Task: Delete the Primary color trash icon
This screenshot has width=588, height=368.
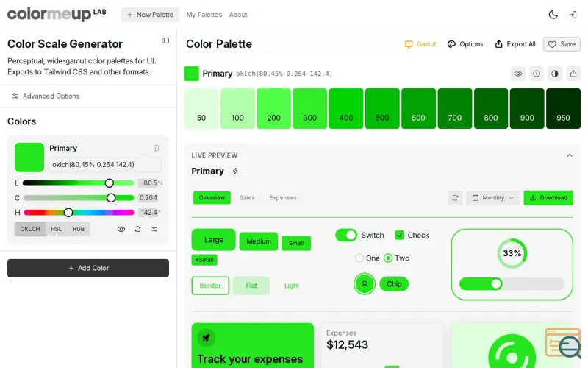Action: tap(156, 148)
